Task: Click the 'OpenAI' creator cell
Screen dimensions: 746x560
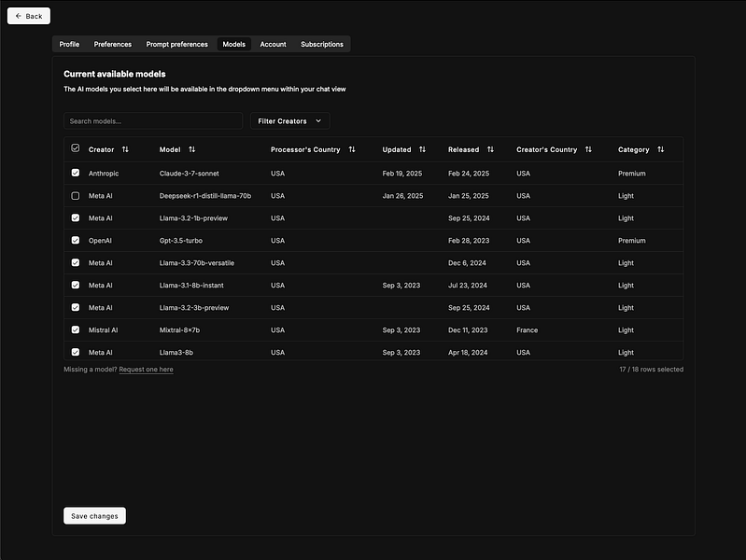Action: coord(100,240)
